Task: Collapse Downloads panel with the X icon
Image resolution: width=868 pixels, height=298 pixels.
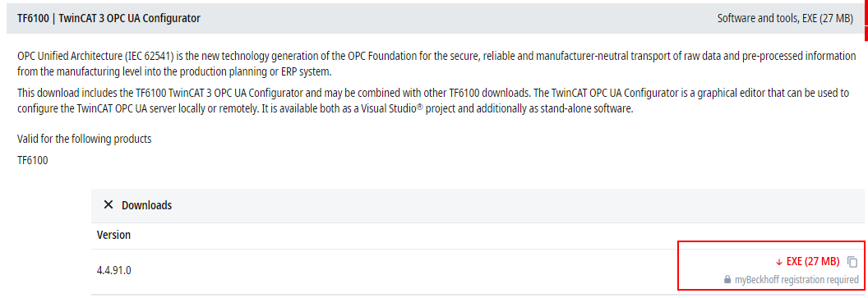Action: click(x=108, y=205)
